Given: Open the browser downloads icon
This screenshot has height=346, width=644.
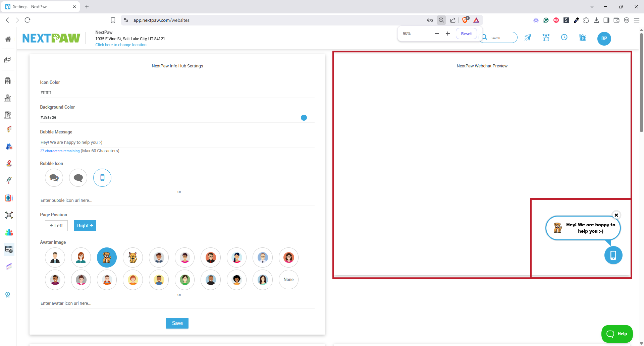Looking at the screenshot, I should coord(596,20).
